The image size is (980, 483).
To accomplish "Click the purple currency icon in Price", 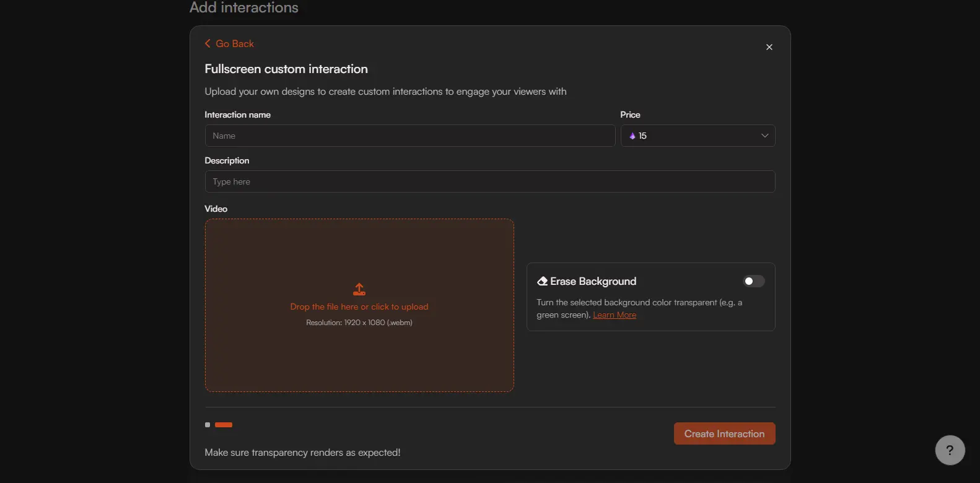I will click(x=632, y=136).
